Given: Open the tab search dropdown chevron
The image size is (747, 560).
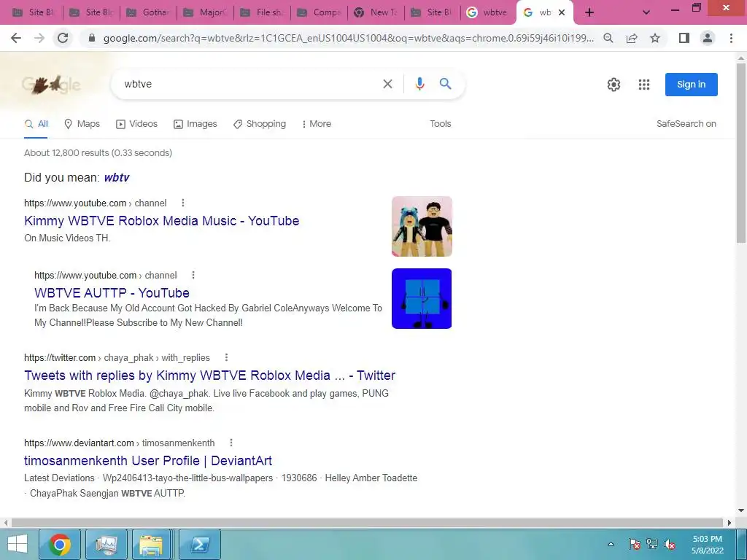Looking at the screenshot, I should point(646,12).
